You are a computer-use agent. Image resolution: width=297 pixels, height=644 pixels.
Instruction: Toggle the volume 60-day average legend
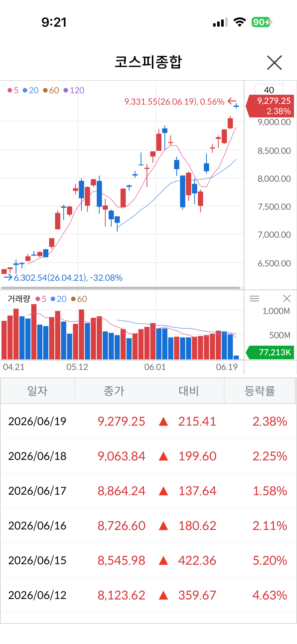pyautogui.click(x=79, y=299)
